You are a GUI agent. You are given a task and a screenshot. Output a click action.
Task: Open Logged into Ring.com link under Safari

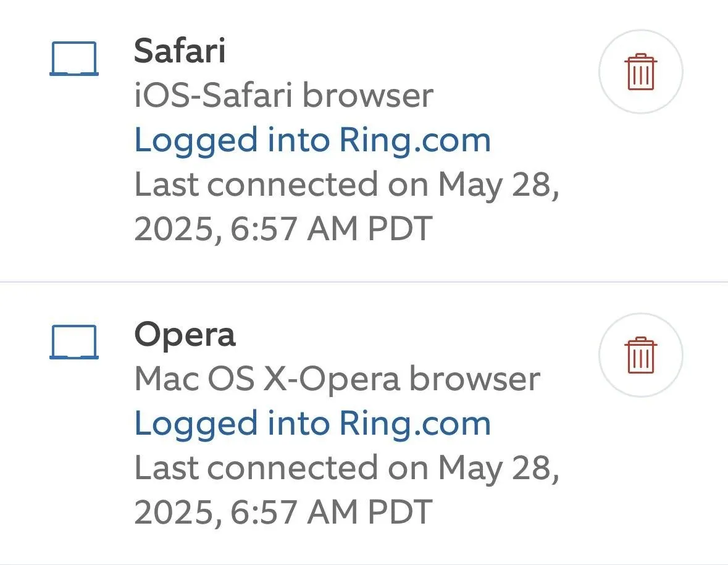pos(312,140)
